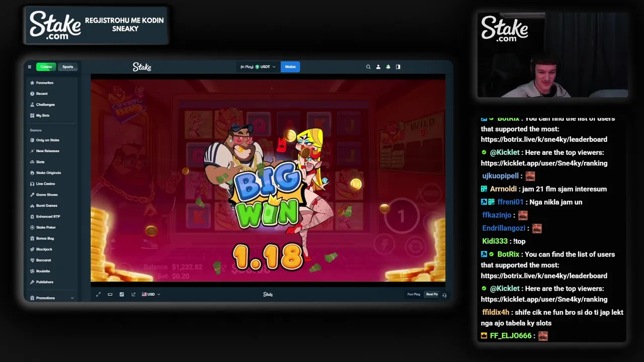
Task: Click Arrnoldi username in chat
Action: tap(503, 189)
